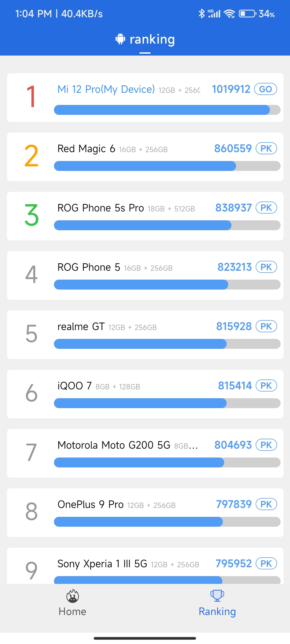Tap the Wi-Fi status icon
This screenshot has height=644, width=290.
[x=229, y=14]
